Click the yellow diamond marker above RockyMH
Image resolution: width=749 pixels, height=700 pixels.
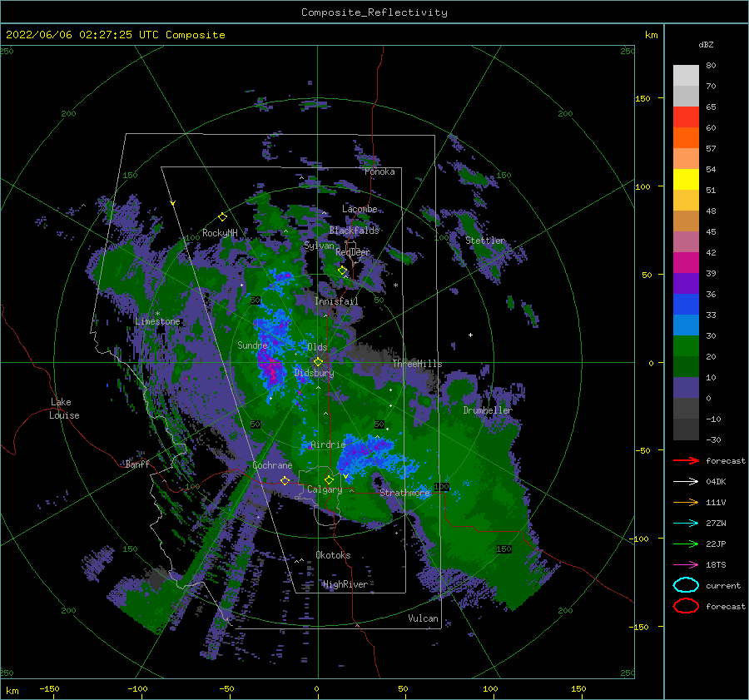pyautogui.click(x=222, y=217)
